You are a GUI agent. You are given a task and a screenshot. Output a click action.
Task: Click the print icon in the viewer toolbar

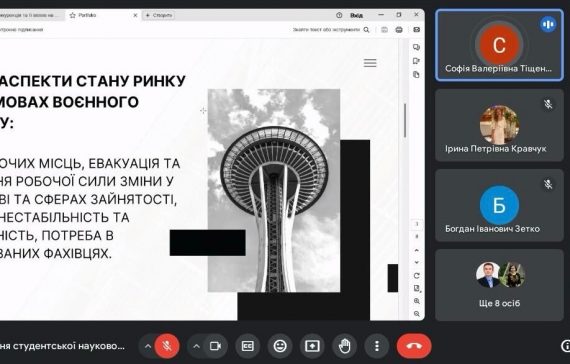pyautogui.click(x=399, y=30)
